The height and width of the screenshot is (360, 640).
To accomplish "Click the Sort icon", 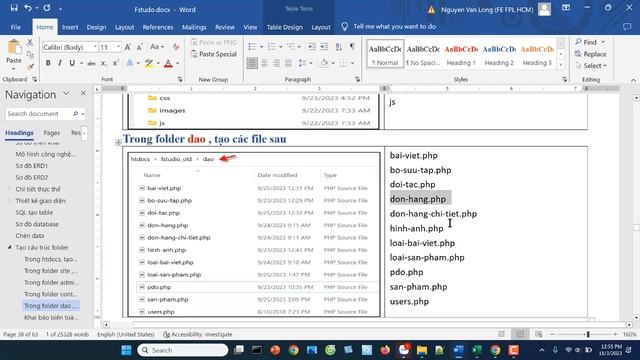I will point(339,47).
